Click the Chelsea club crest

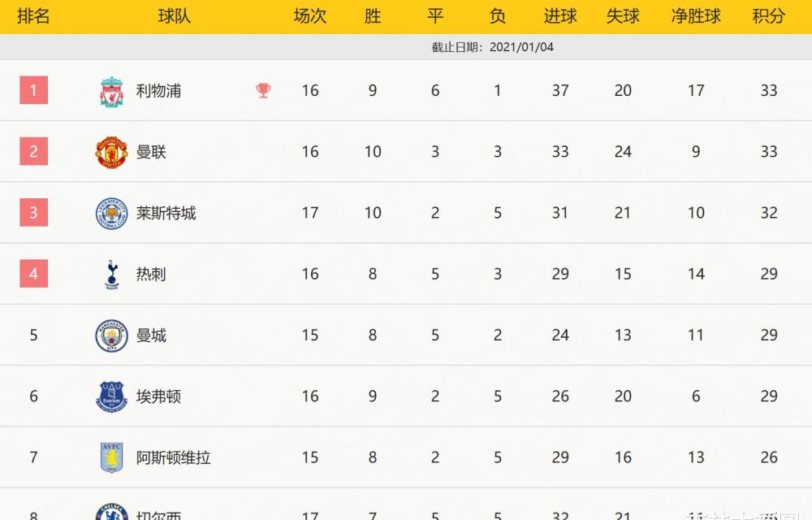[x=111, y=512]
